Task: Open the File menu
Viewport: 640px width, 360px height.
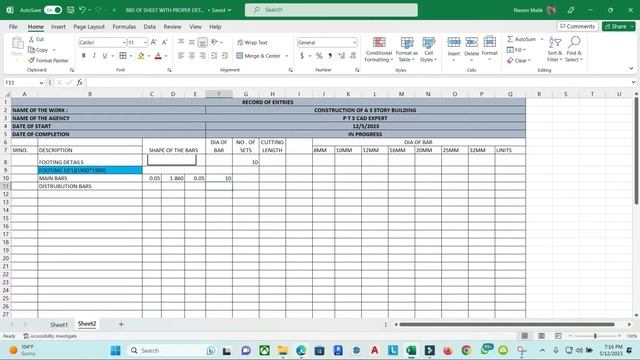Action: pyautogui.click(x=13, y=27)
